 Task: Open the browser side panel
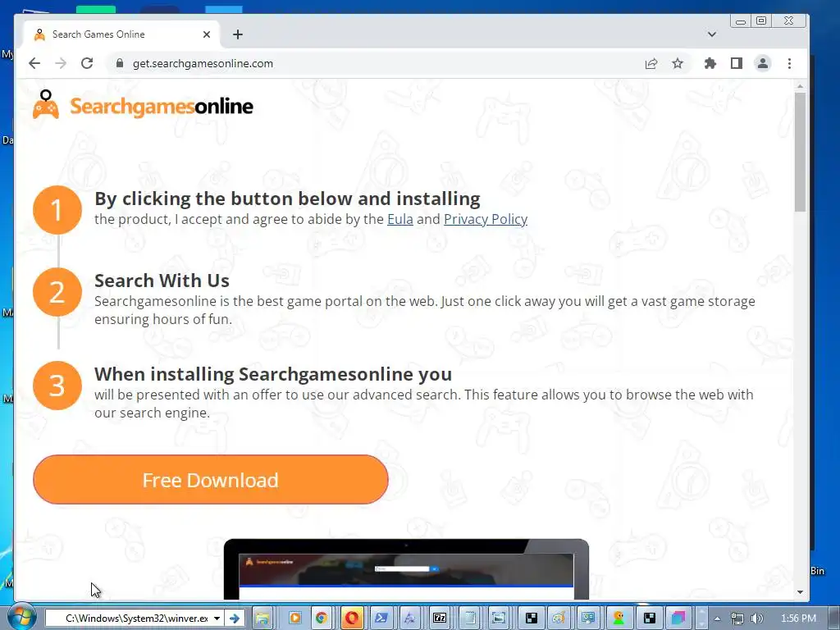[736, 64]
